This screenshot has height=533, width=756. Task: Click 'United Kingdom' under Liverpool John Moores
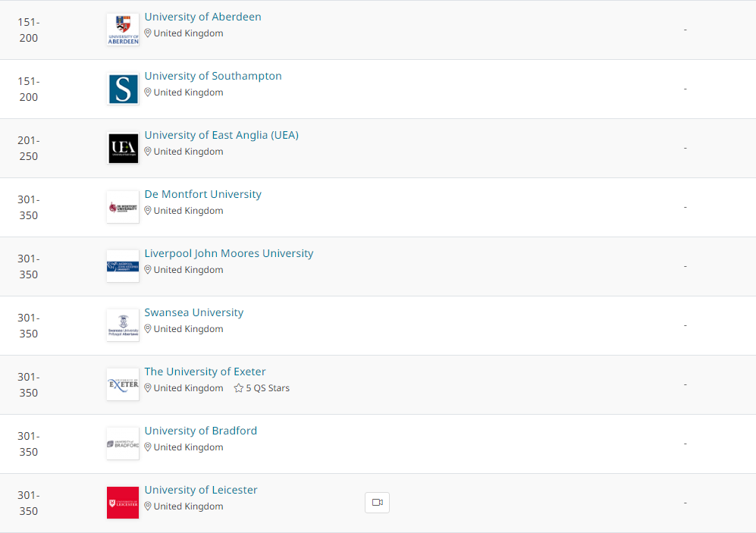click(x=189, y=270)
